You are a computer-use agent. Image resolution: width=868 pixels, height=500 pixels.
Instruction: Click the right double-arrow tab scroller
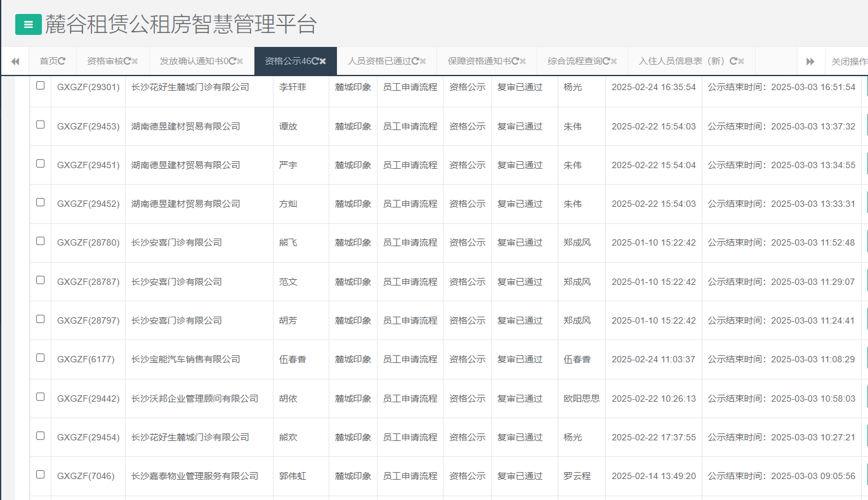[x=811, y=62]
